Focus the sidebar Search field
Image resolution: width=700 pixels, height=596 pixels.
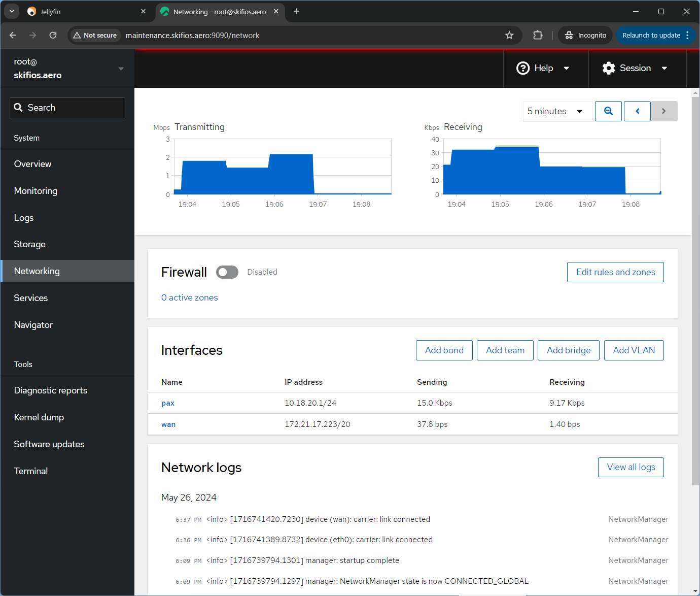coord(67,108)
